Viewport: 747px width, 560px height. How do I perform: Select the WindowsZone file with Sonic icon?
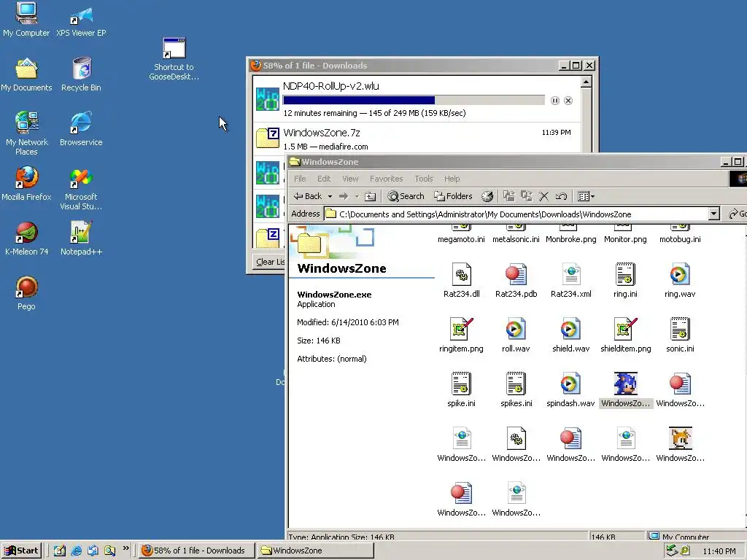coord(625,390)
